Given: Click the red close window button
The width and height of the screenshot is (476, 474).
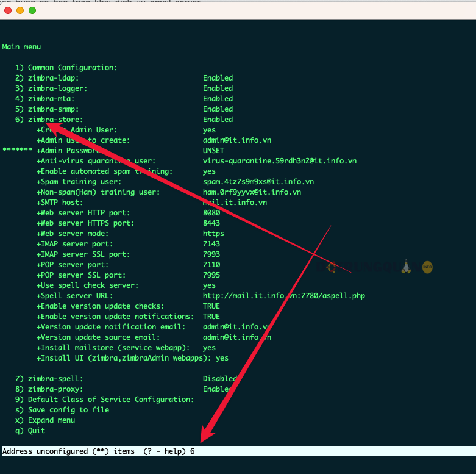Looking at the screenshot, I should coord(8,10).
